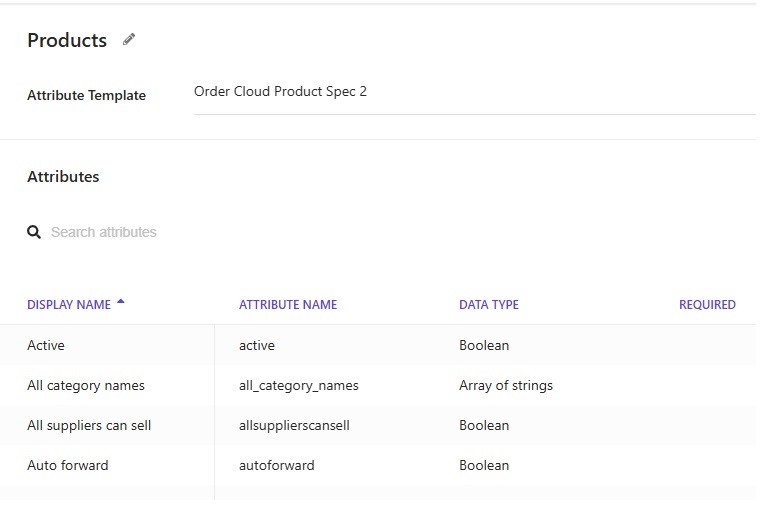The image size is (760, 507).
Task: Click the allsupplierscansell attribute name cell
Action: tap(294, 425)
